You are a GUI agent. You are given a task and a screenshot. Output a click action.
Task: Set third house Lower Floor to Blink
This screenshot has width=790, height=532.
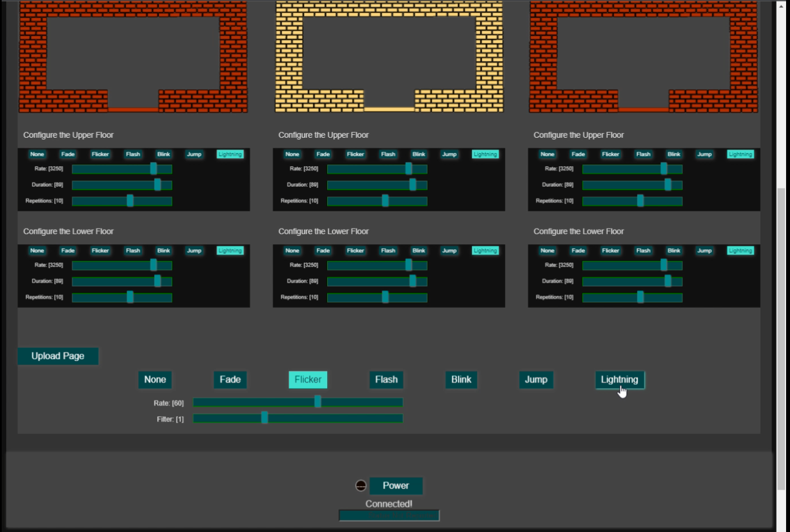pos(673,251)
